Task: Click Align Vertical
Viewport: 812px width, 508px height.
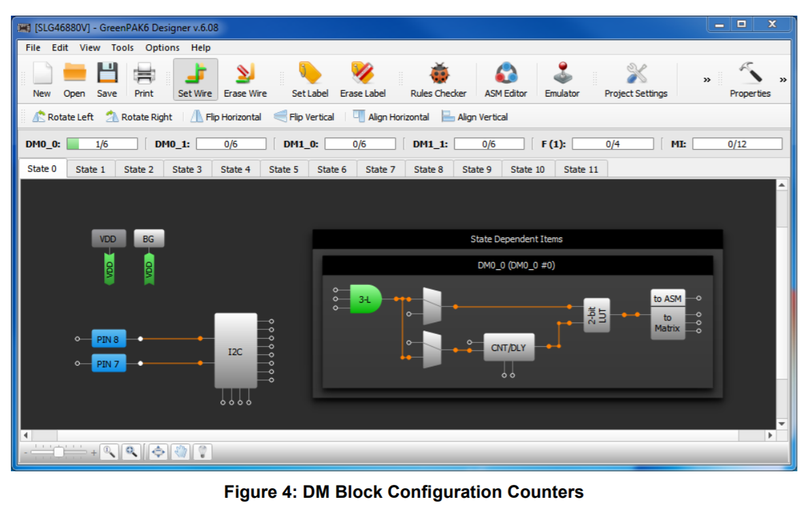Action: point(475,117)
